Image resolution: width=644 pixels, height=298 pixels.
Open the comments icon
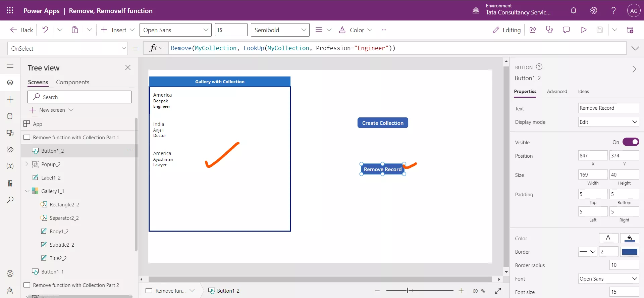click(x=566, y=30)
